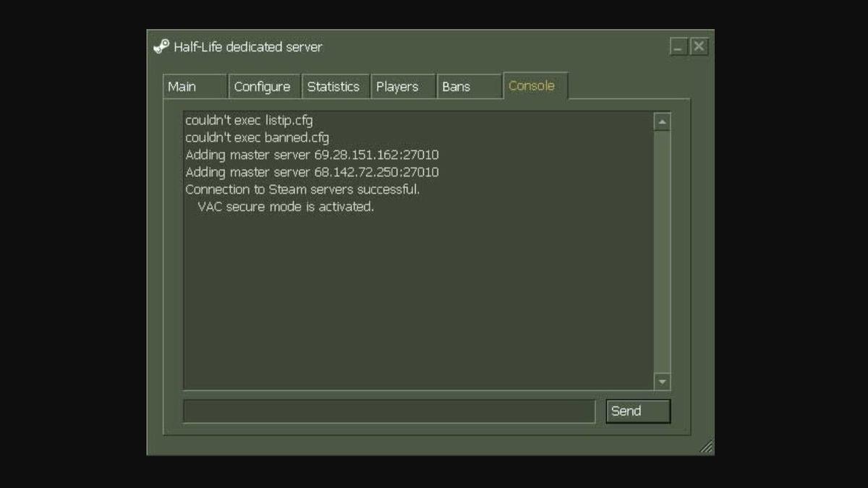Open the Configure tab

pyautogui.click(x=263, y=86)
